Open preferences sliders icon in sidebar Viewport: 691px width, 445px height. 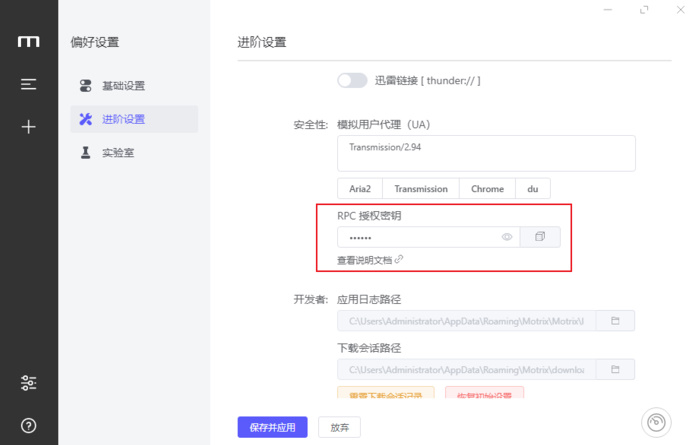(x=29, y=383)
